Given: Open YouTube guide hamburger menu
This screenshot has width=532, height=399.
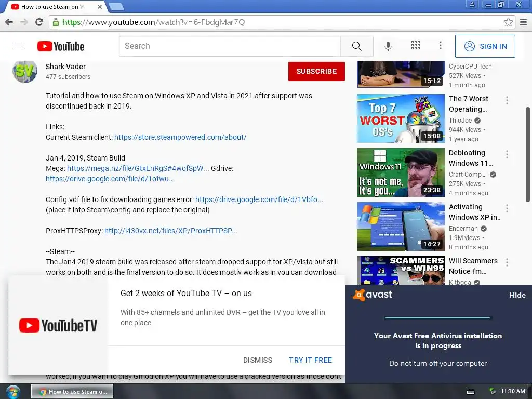Looking at the screenshot, I should tap(19, 46).
